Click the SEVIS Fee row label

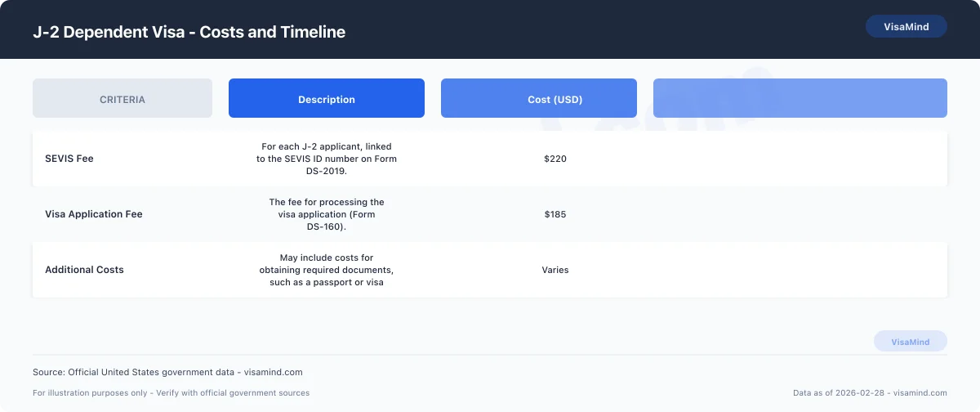coord(69,159)
